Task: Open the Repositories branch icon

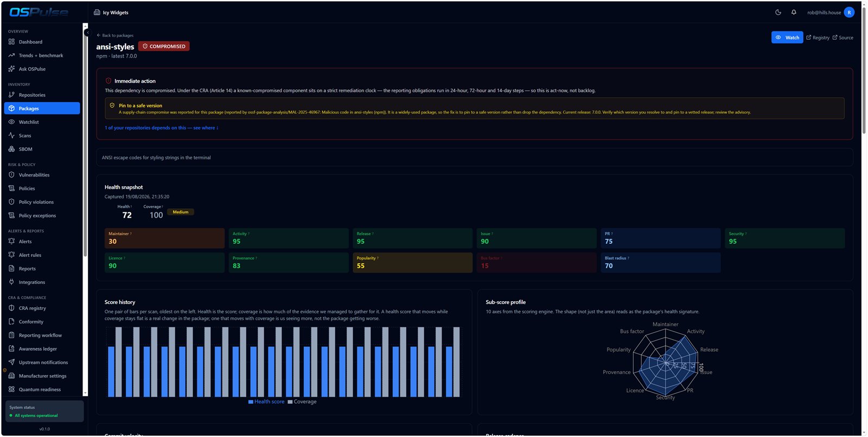Action: click(x=11, y=95)
